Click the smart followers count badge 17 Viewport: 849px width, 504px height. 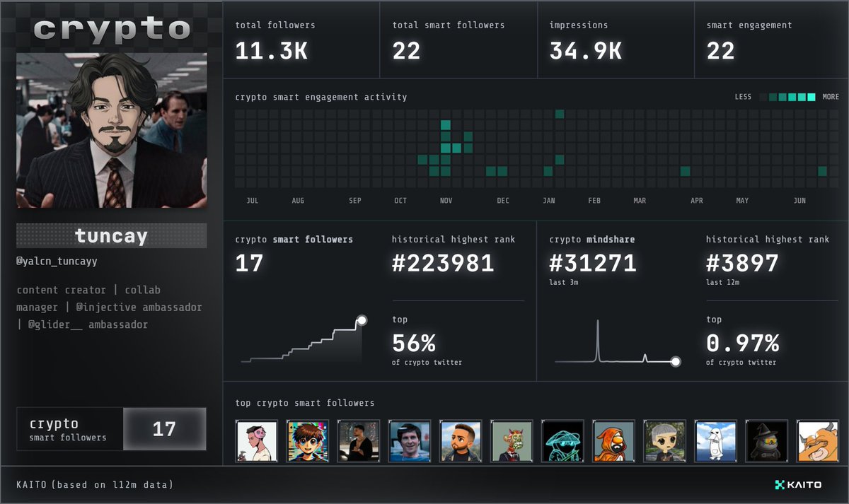click(x=164, y=428)
